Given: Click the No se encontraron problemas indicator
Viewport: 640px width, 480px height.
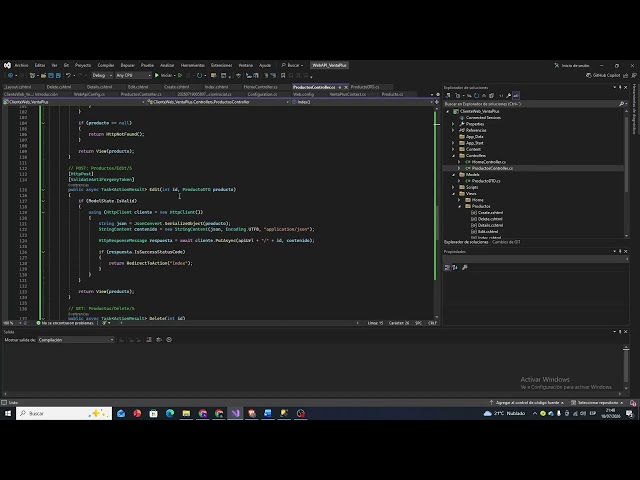Looking at the screenshot, I should pos(65,323).
